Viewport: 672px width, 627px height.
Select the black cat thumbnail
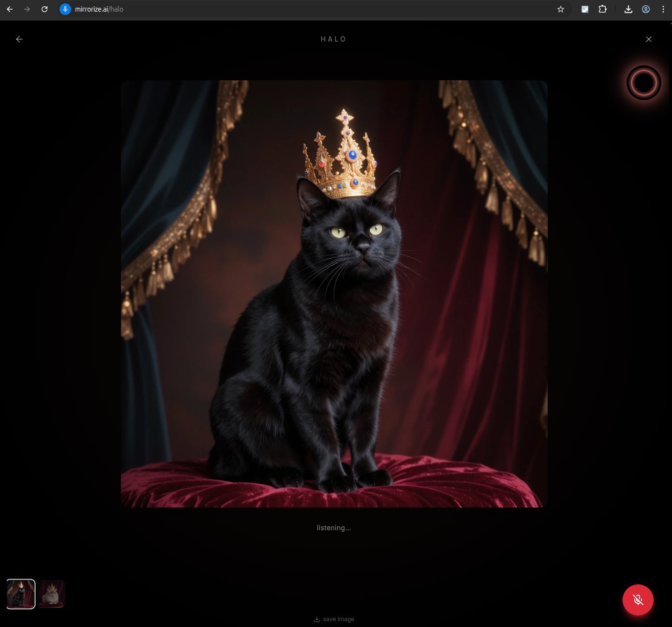21,594
